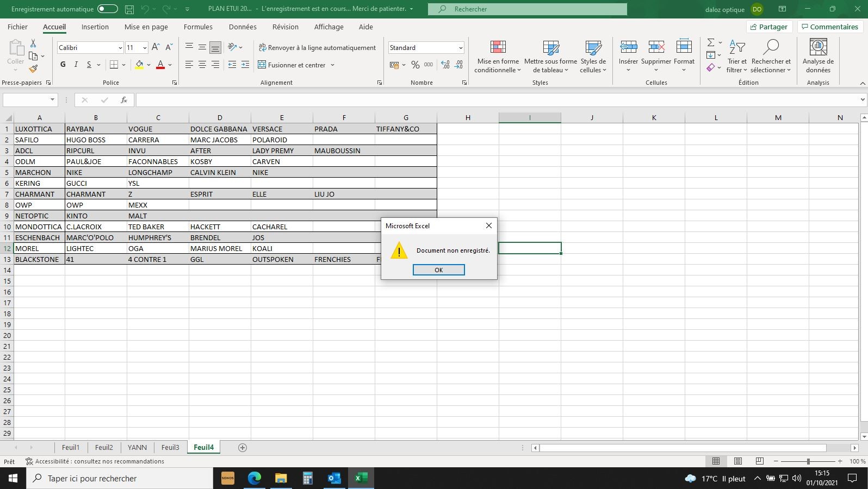The width and height of the screenshot is (868, 489).
Task: Open Mise en forme conditionnelle menu
Action: [x=498, y=56]
